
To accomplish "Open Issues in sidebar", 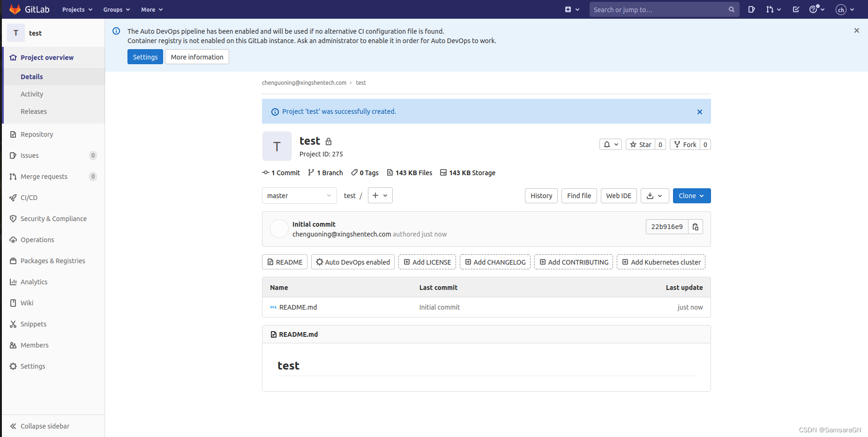I will pos(53,156).
